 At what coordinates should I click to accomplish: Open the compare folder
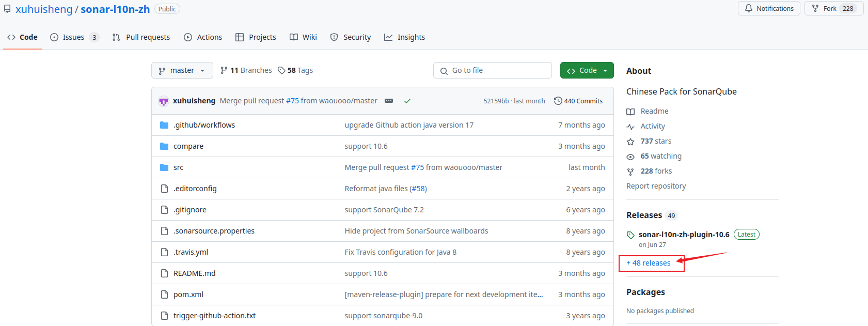pyautogui.click(x=188, y=146)
